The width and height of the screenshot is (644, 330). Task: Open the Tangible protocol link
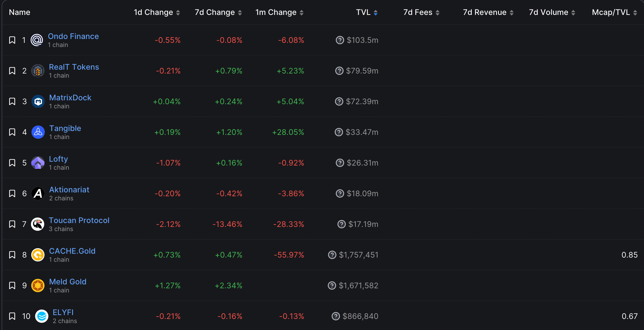pyautogui.click(x=65, y=128)
